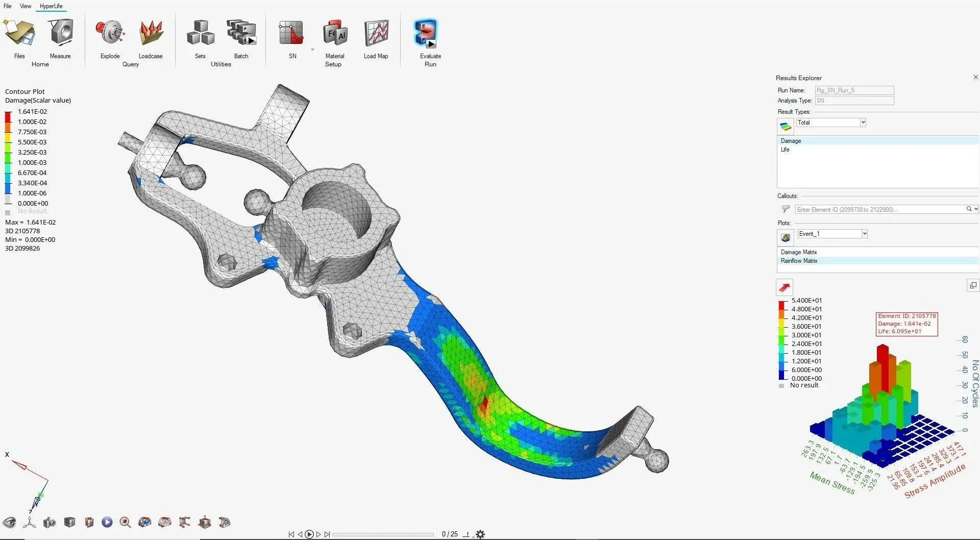980x540 pixels.
Task: Select Damage in result types list
Action: point(878,141)
